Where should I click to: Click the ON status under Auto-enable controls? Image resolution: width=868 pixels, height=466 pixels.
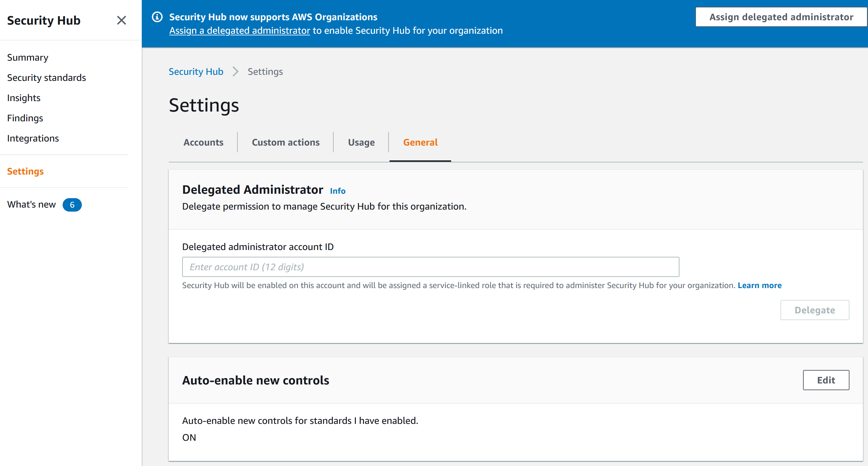point(189,437)
